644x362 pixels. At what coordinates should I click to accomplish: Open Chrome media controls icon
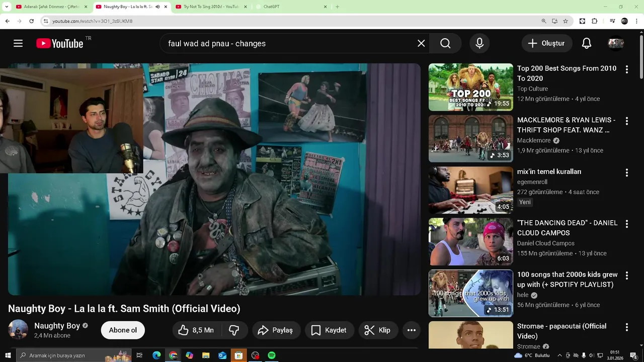[x=612, y=21]
